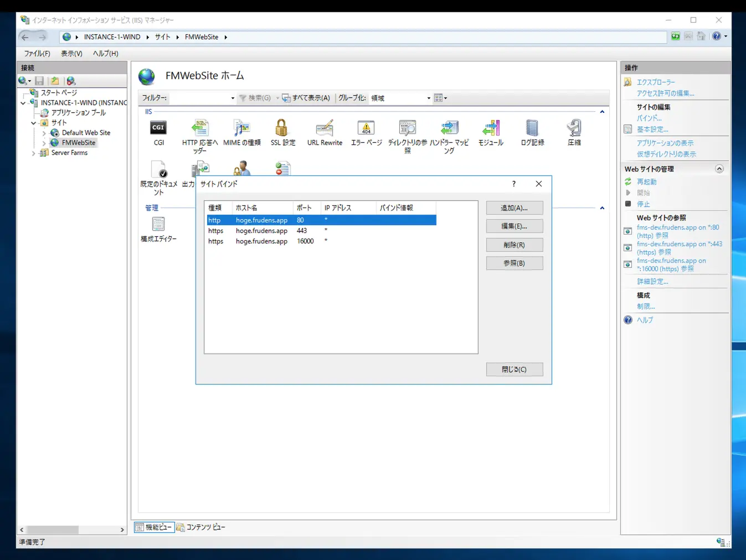Image resolution: width=746 pixels, height=560 pixels.
Task: Open the 構成エディター in 管理 section
Action: coord(158,224)
